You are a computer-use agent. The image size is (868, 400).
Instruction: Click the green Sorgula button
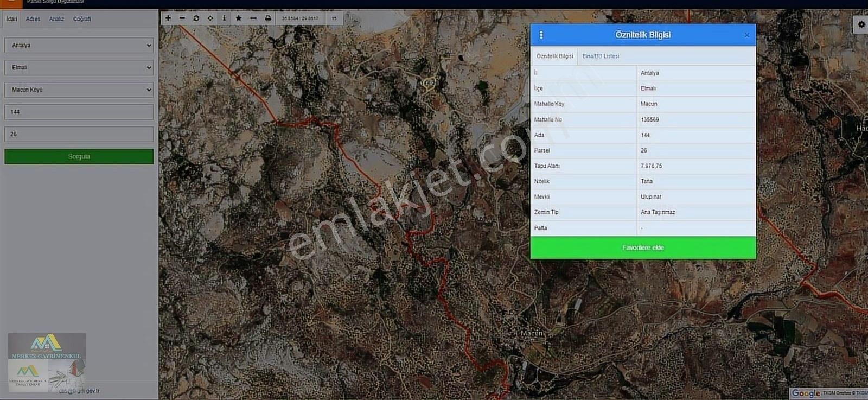[79, 156]
